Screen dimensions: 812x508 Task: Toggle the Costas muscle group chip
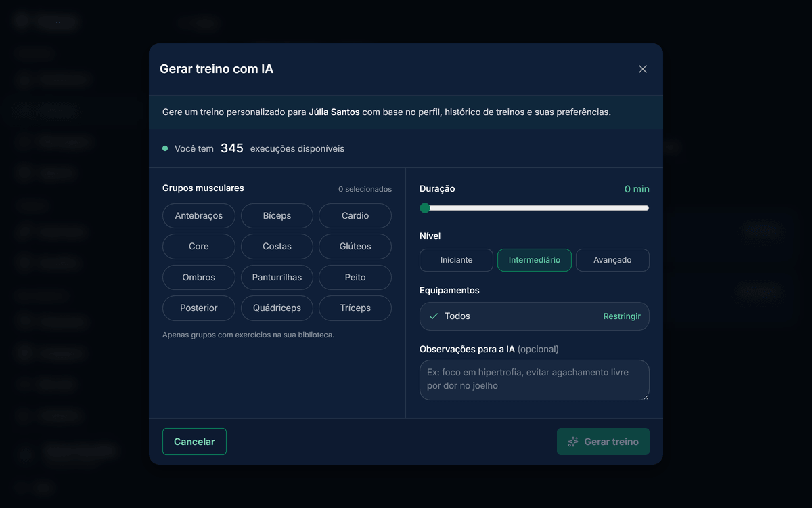pos(277,247)
